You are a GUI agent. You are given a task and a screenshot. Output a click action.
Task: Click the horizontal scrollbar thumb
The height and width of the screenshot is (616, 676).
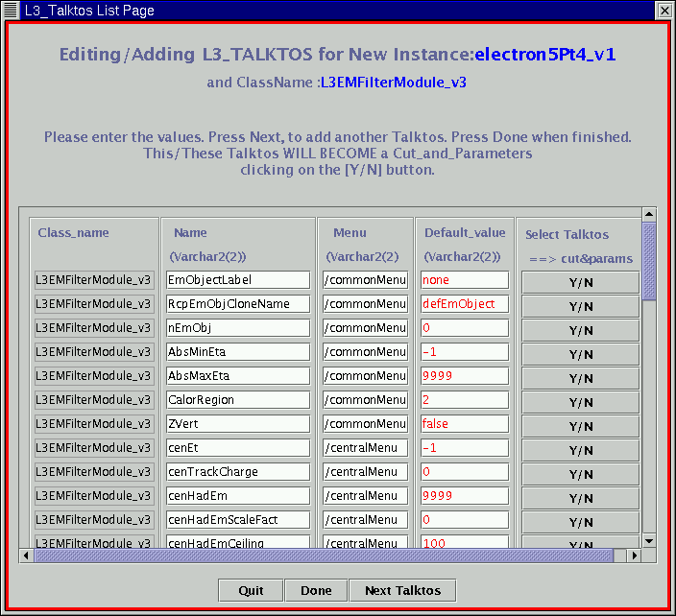coord(323,556)
